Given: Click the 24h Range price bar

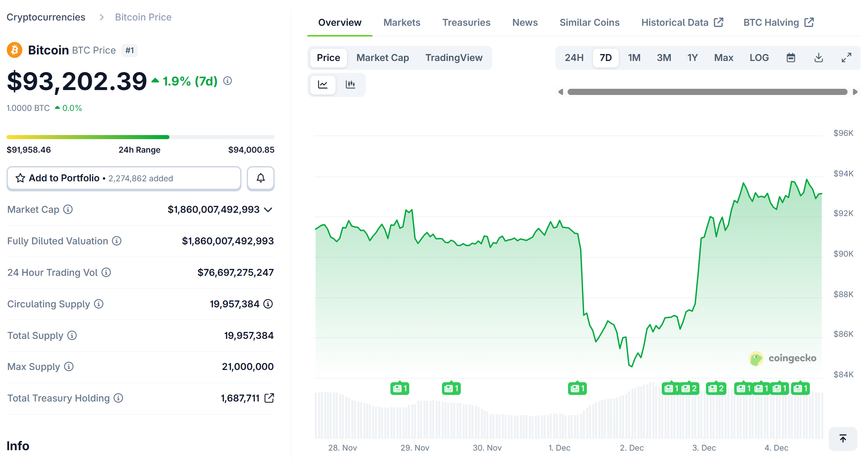Looking at the screenshot, I should point(140,137).
